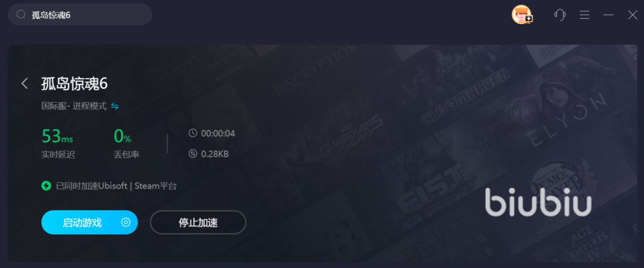This screenshot has width=644, height=268.
Task: Click the magnifier icon in search bar
Action: (21, 15)
